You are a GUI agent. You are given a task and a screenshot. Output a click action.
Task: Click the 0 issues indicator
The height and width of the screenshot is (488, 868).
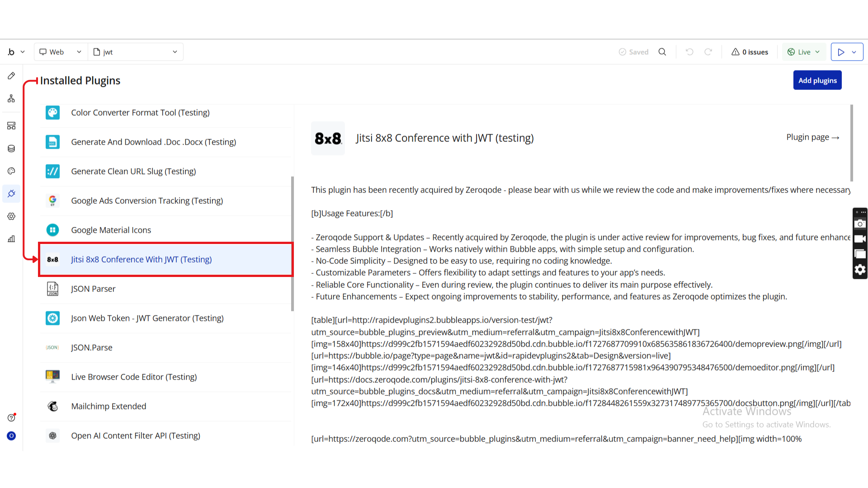coord(750,52)
